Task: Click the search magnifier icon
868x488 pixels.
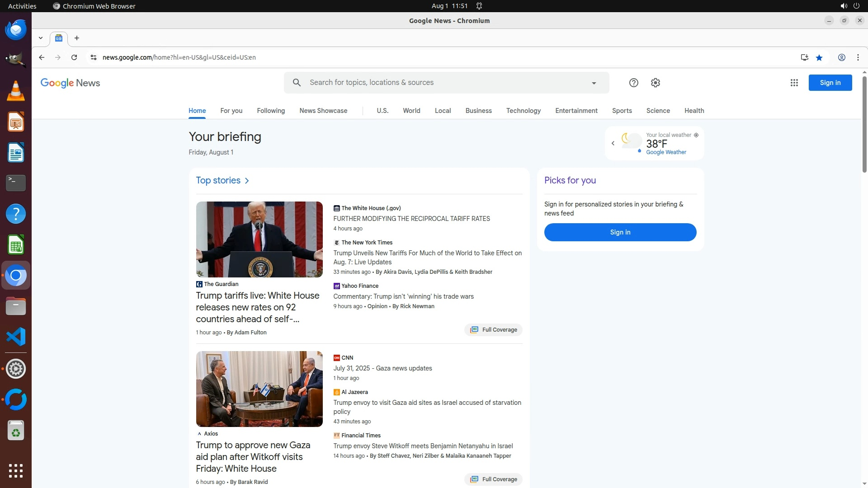Action: pyautogui.click(x=297, y=83)
